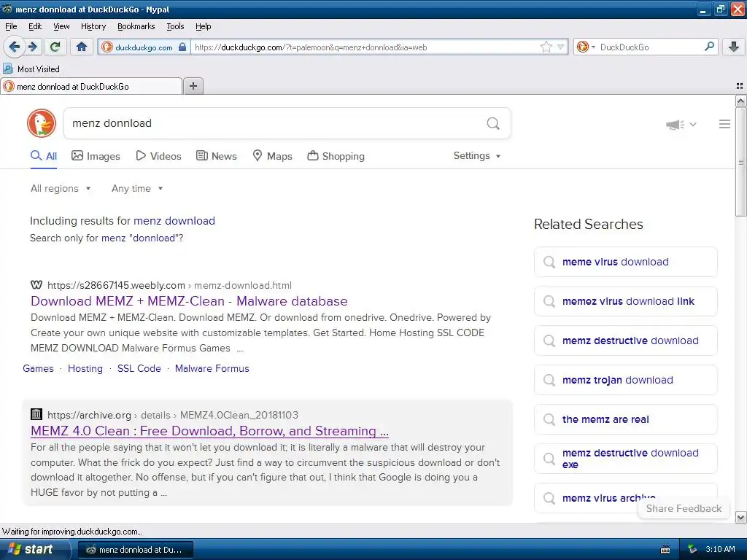747x560 pixels.
Task: Click the Share Feedback button
Action: coord(684,508)
